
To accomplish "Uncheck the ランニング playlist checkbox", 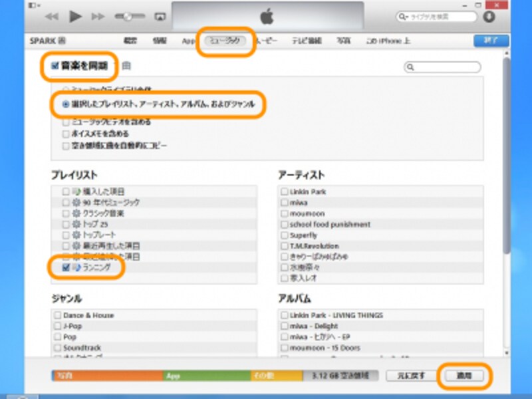I will [66, 267].
